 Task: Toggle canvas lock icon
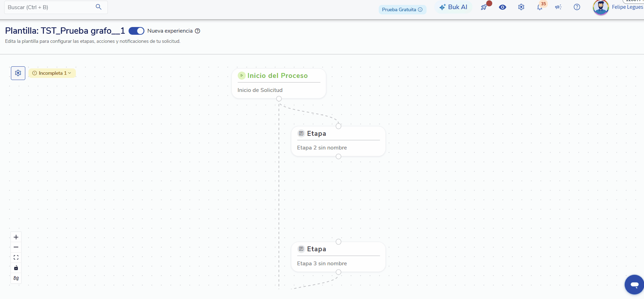point(16,268)
